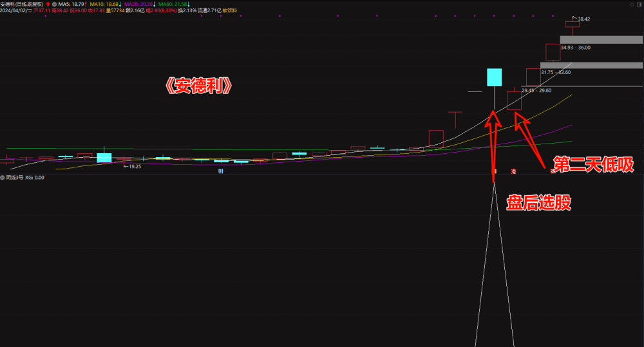
Task: Click the gray gap zone labeled 34.93 - 36.00
Action: click(601, 40)
